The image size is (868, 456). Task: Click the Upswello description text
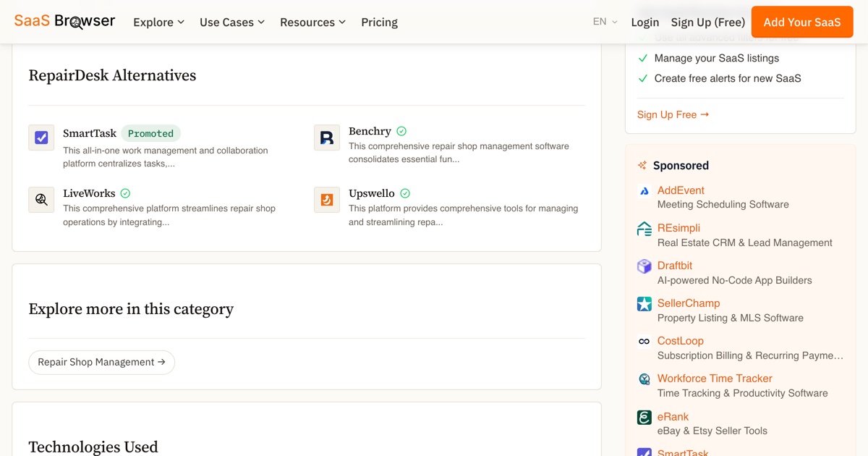[463, 215]
